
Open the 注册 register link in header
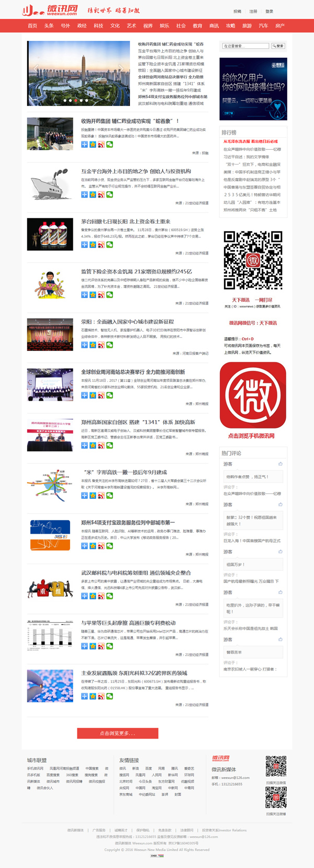tap(253, 11)
